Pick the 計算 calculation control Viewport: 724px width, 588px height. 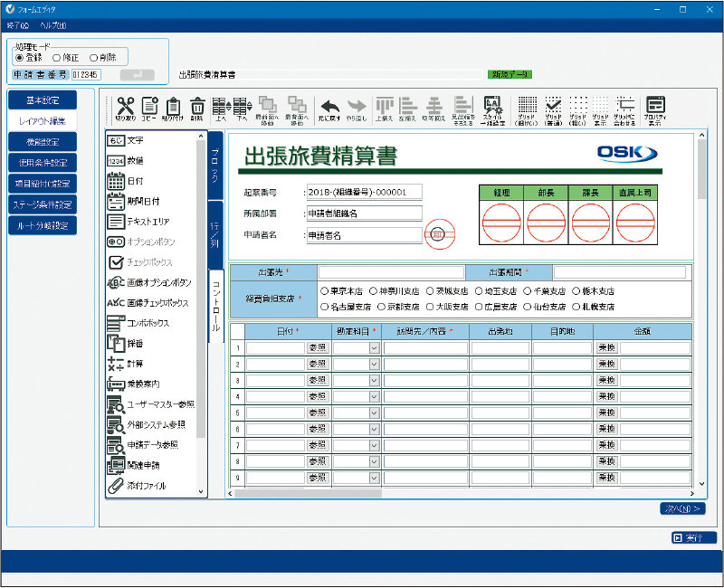pos(125,364)
